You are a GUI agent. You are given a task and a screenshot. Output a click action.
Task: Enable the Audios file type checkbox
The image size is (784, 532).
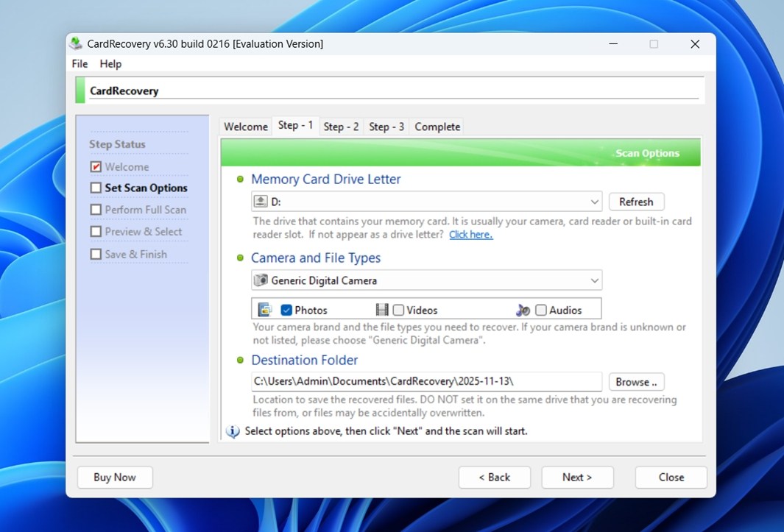540,309
